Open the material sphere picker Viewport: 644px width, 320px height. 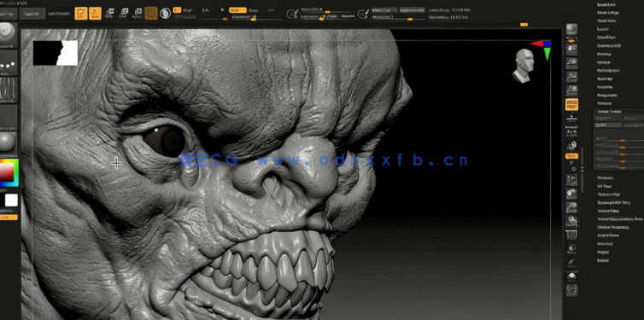(x=9, y=144)
